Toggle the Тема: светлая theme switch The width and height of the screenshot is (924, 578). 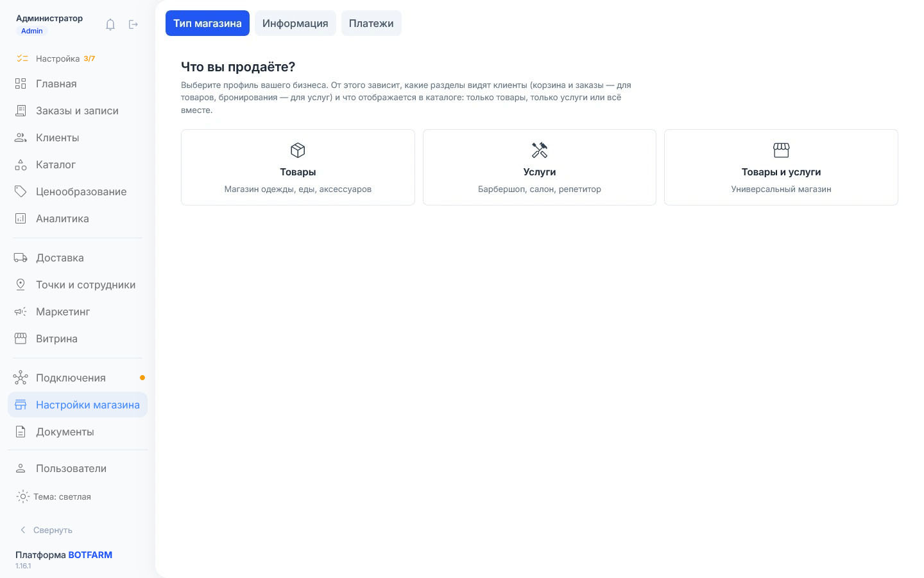(x=53, y=496)
